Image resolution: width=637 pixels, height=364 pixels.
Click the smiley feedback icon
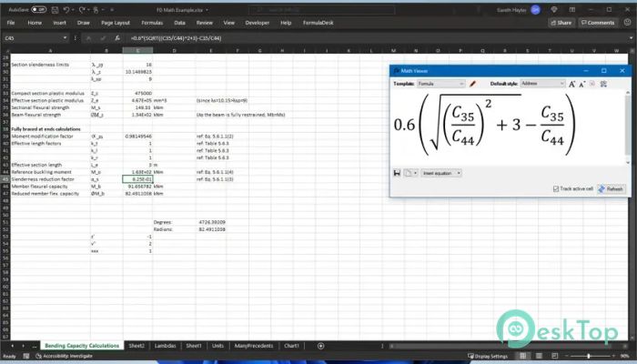[627, 23]
